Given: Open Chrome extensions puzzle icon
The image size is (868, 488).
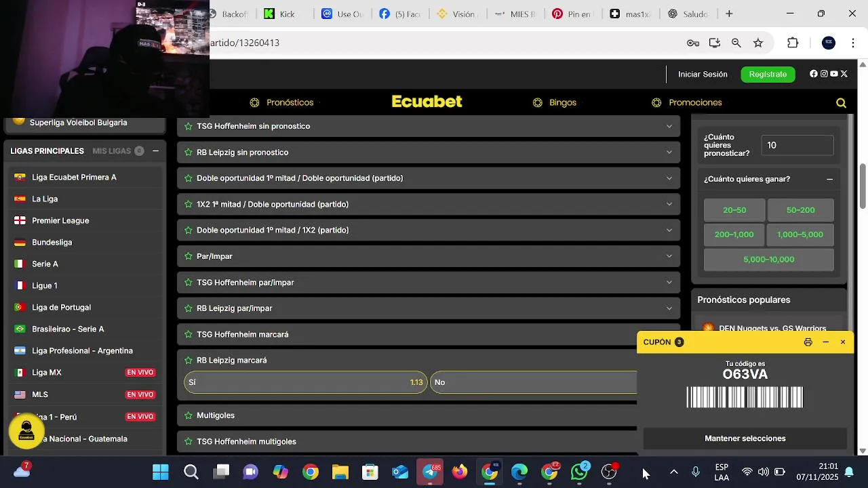Looking at the screenshot, I should click(793, 43).
